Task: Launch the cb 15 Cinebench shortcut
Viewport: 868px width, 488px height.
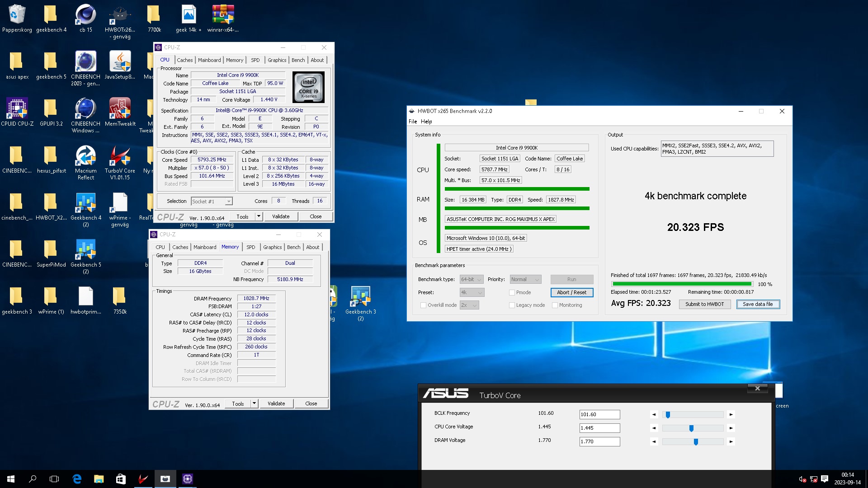Action: pyautogui.click(x=85, y=18)
